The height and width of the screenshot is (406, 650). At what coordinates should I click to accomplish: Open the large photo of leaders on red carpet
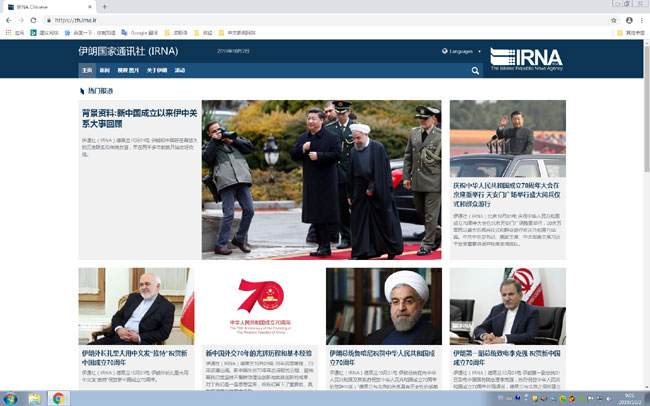click(x=321, y=180)
